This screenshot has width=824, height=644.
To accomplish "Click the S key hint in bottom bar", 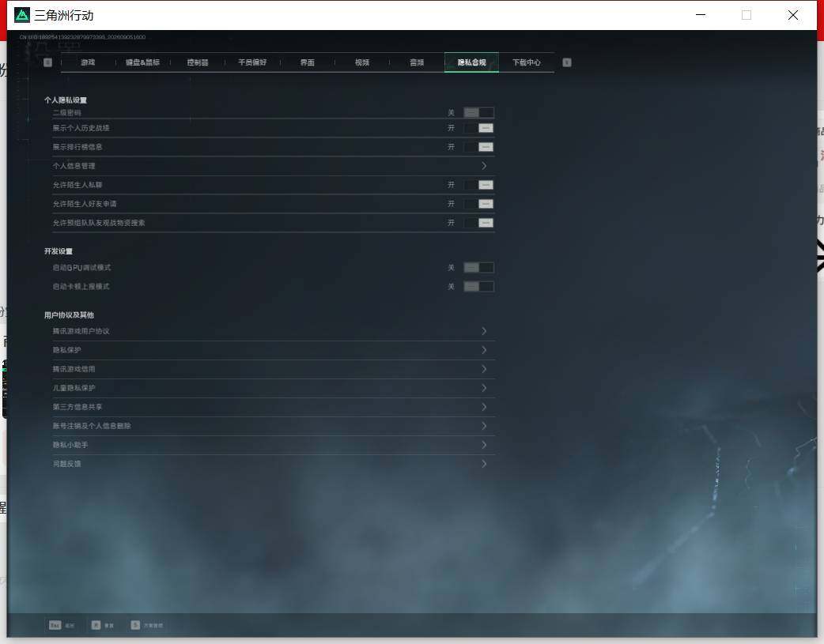I will [x=146, y=625].
